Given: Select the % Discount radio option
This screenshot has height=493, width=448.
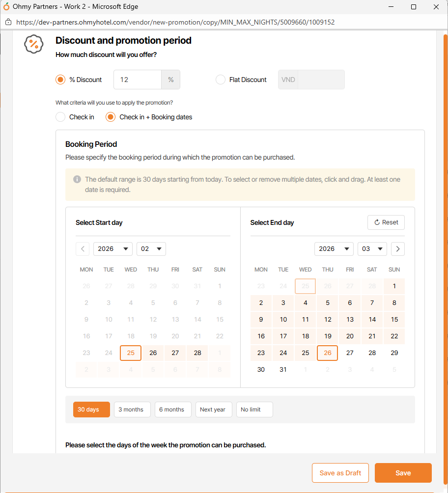Looking at the screenshot, I should coord(60,80).
